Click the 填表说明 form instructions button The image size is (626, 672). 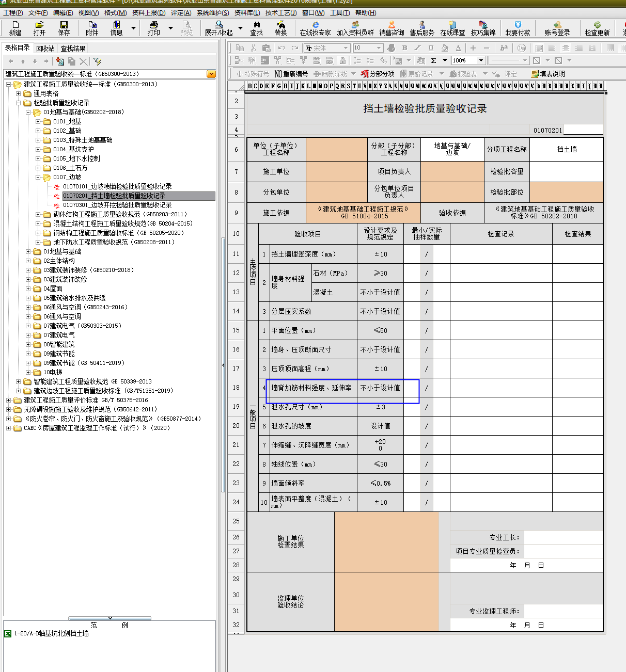click(x=548, y=74)
